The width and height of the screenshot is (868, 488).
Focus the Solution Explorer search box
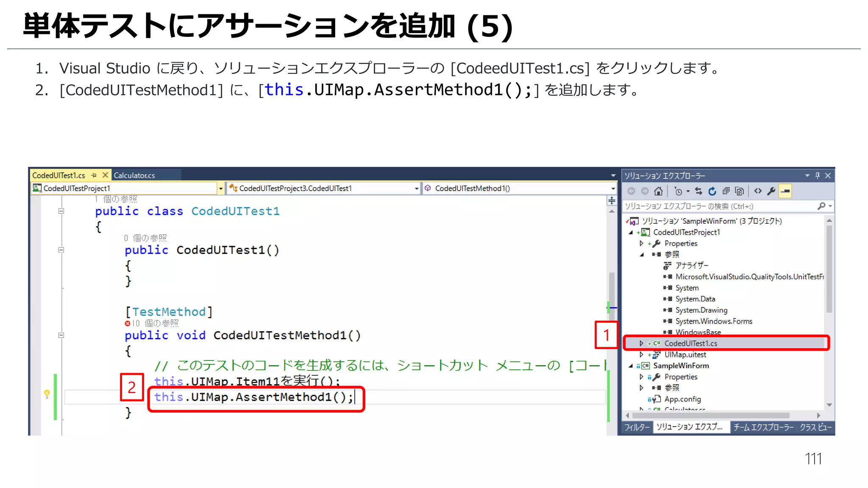[x=720, y=206]
